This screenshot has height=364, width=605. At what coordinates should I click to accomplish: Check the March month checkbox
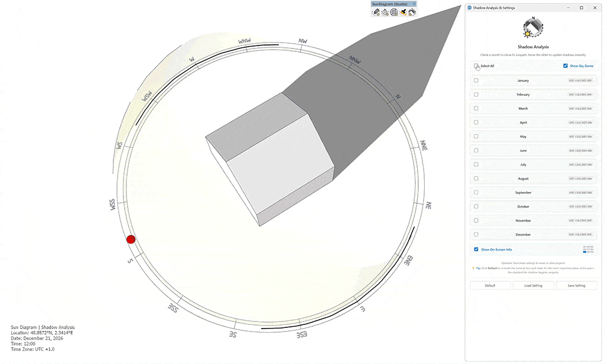point(476,109)
